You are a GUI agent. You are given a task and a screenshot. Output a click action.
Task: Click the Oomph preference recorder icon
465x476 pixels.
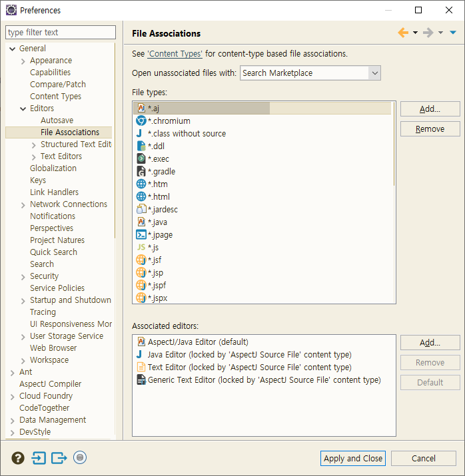click(80, 457)
